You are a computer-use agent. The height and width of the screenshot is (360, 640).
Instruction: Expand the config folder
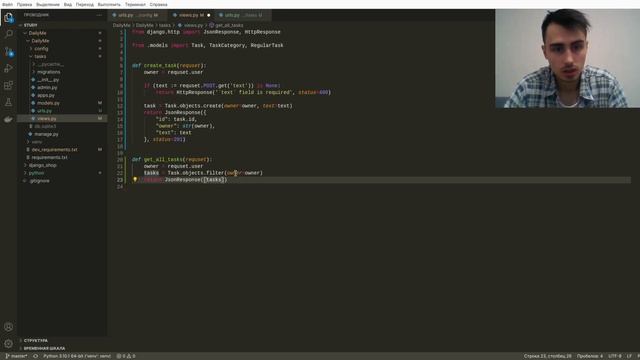pos(41,49)
